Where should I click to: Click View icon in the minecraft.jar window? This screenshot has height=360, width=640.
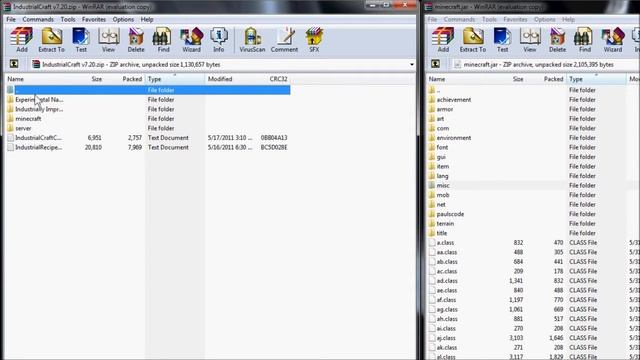pyautogui.click(x=530, y=40)
